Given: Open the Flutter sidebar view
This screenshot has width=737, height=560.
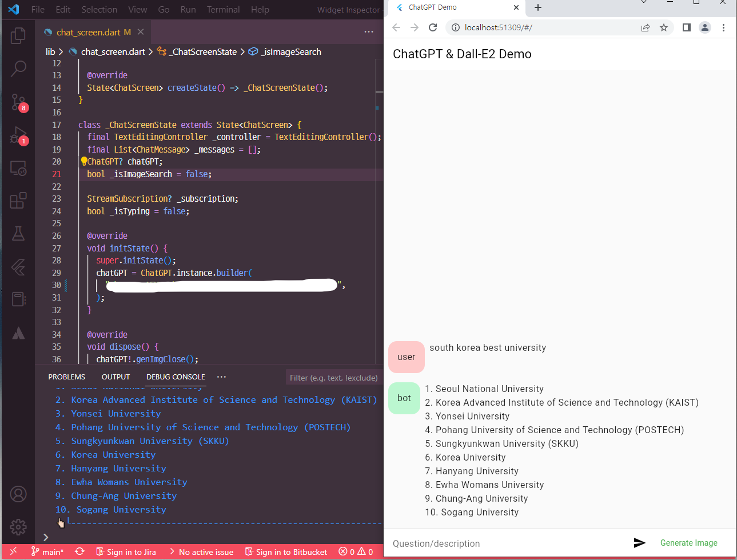Looking at the screenshot, I should tap(18, 266).
